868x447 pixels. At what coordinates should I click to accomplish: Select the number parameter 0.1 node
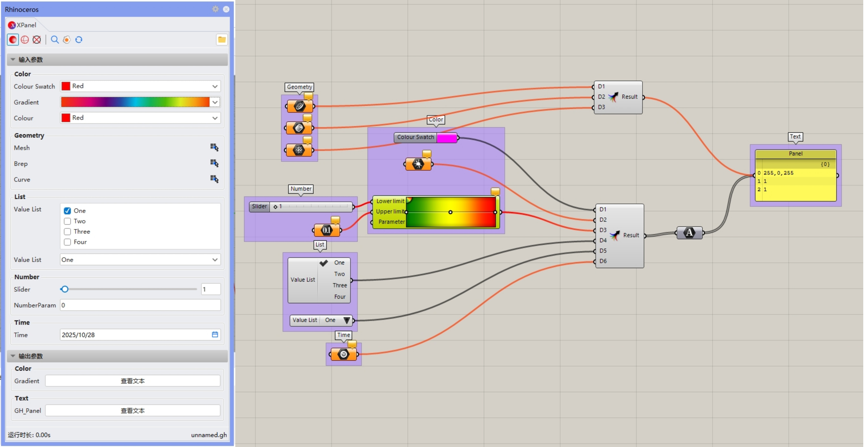(327, 230)
